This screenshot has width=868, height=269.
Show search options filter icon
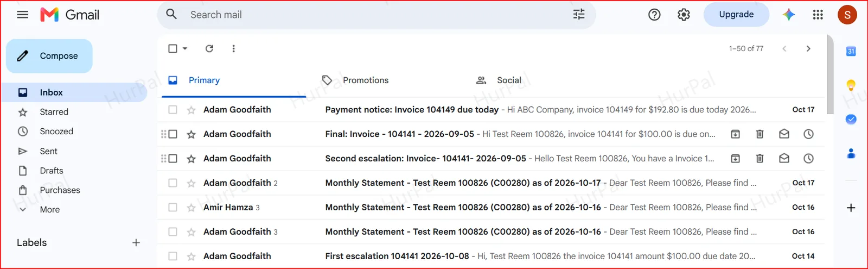pos(579,15)
